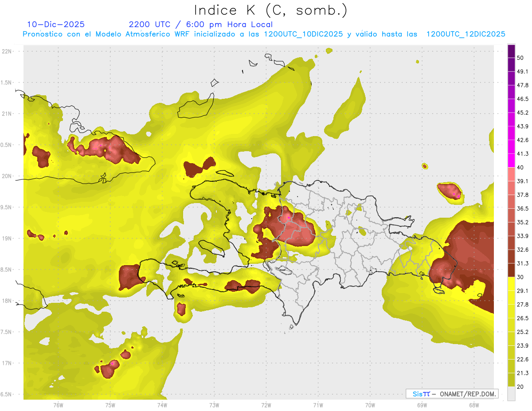
Task: Click the "40" colorbar label
Action: 520,167
